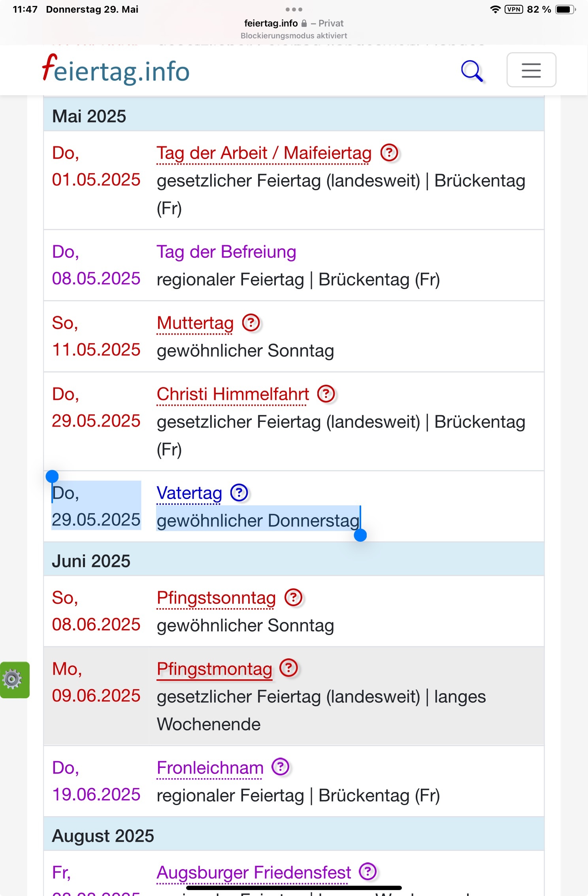The height and width of the screenshot is (896, 588).
Task: Open Tag der Befreiung link
Action: pyautogui.click(x=226, y=252)
